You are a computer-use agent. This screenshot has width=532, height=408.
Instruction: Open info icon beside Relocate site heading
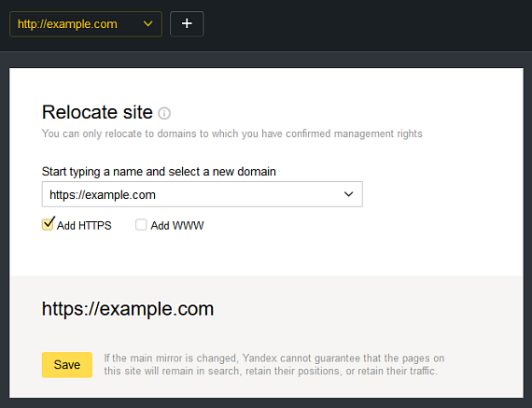click(x=164, y=113)
